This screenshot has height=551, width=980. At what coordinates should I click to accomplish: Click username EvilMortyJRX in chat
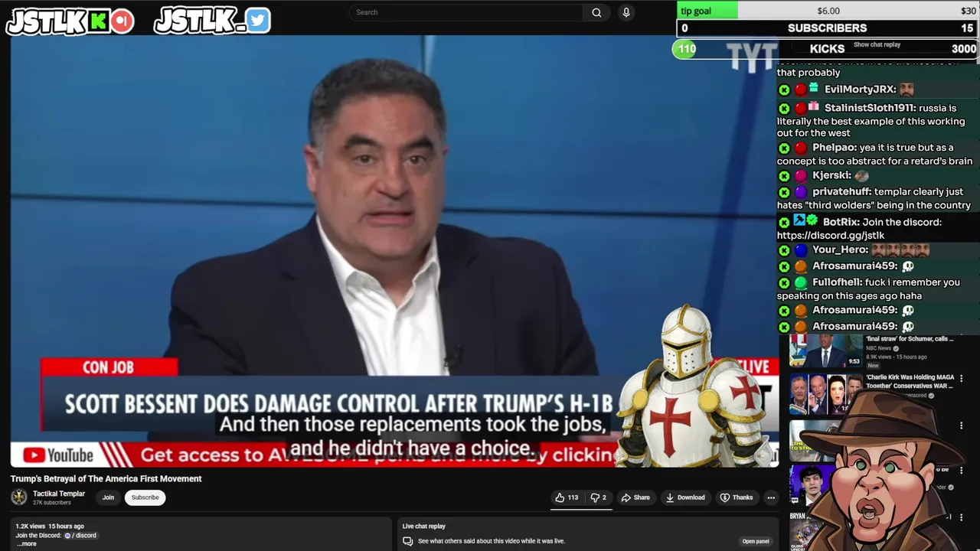(x=859, y=90)
